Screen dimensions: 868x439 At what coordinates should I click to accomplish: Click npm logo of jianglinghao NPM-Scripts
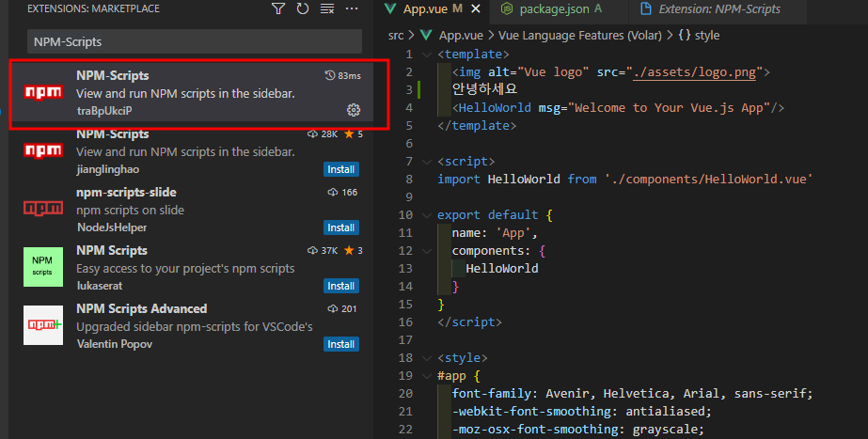(x=43, y=150)
